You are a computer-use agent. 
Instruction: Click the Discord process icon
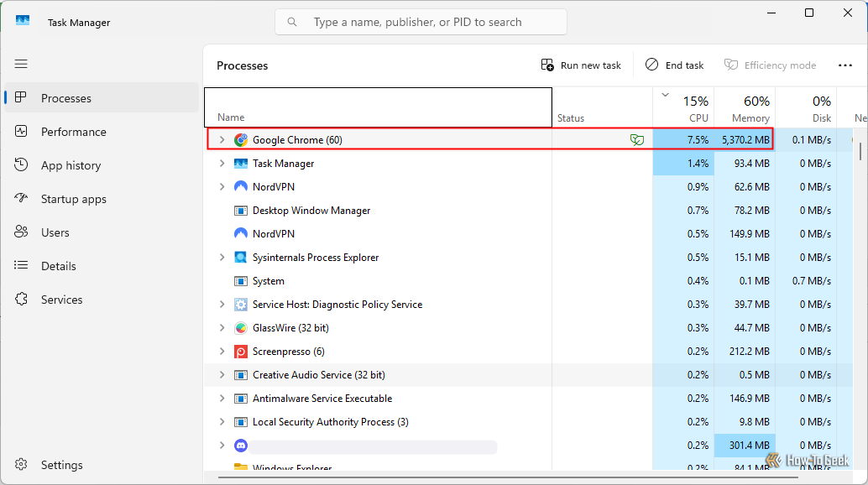241,446
